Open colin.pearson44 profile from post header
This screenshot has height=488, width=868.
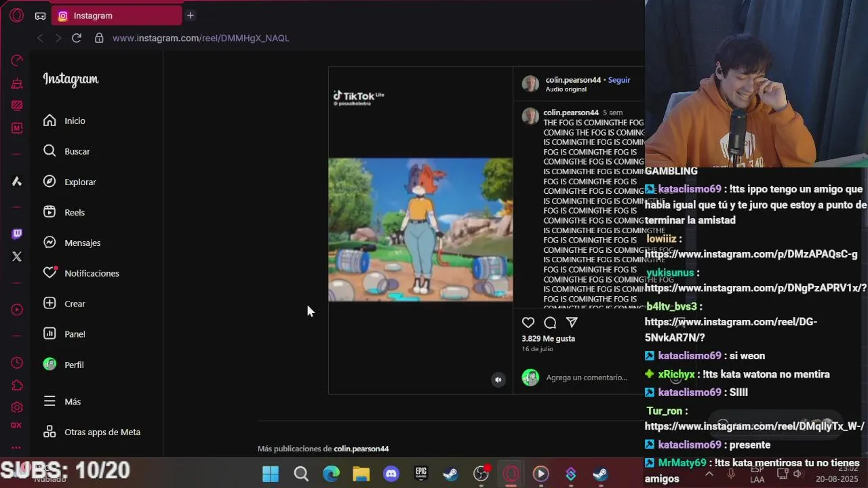(573, 80)
